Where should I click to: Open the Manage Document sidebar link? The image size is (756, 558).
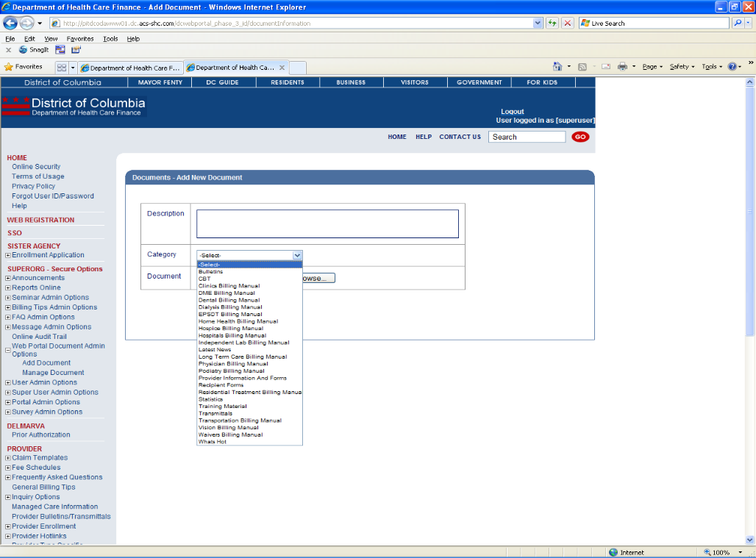[53, 373]
